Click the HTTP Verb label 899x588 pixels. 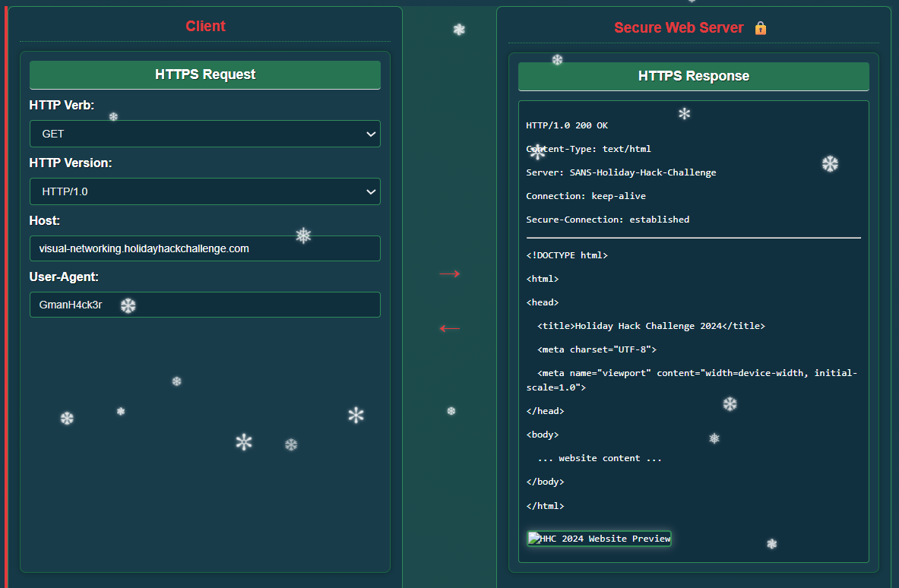point(62,105)
